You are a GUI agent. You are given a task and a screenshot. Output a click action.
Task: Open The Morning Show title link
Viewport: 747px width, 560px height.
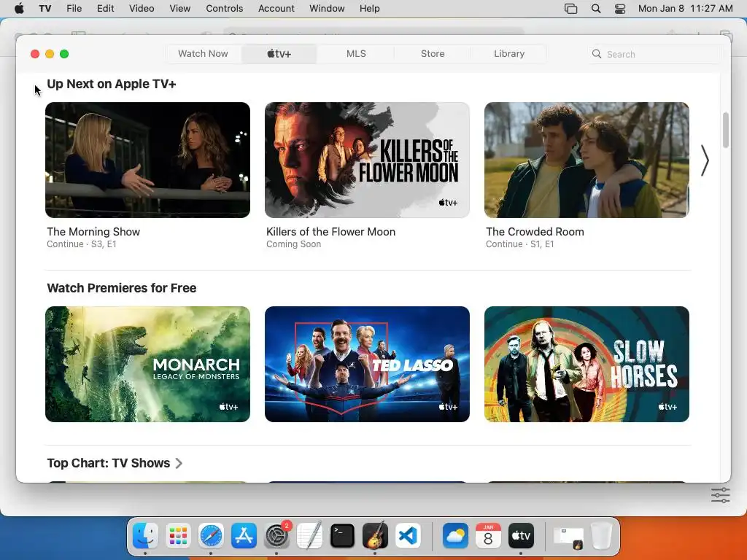click(x=93, y=232)
